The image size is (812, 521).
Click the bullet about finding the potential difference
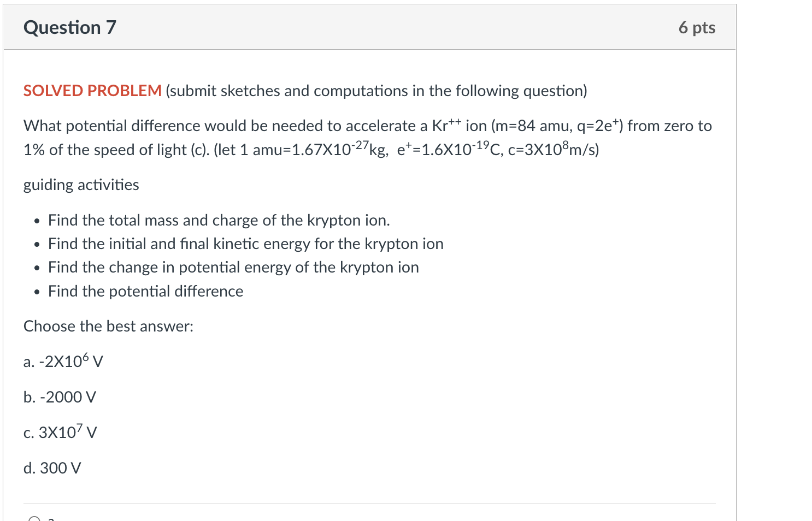coord(145,291)
